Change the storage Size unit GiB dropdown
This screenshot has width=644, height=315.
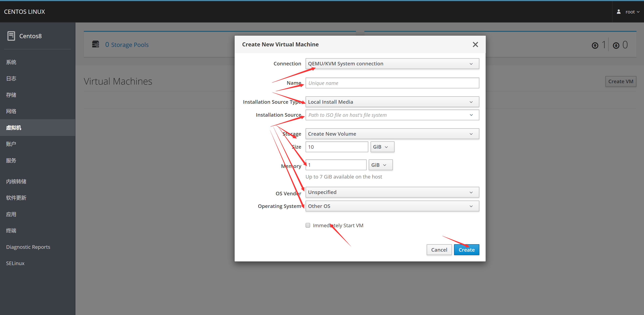(382, 147)
